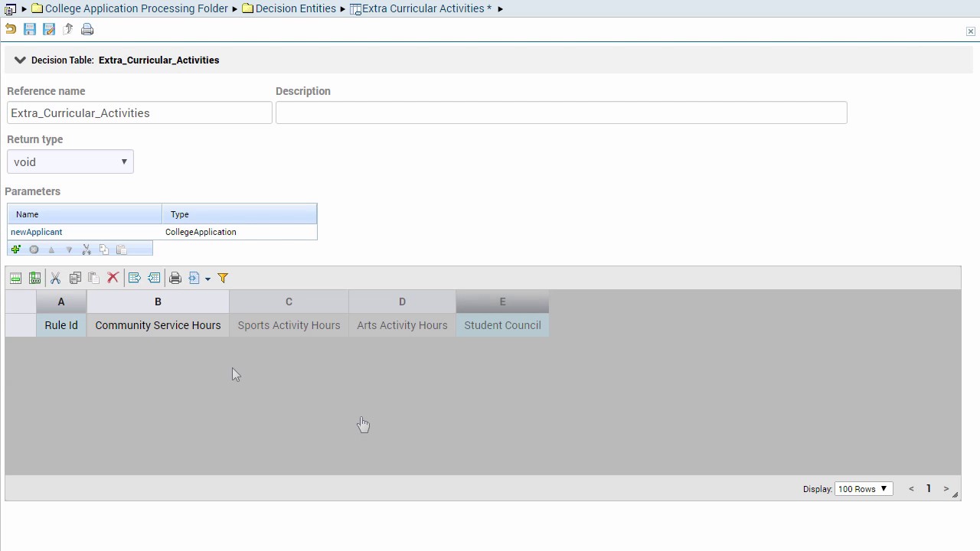Click the Reference name input field
The width and height of the screenshot is (980, 551).
pyautogui.click(x=139, y=112)
